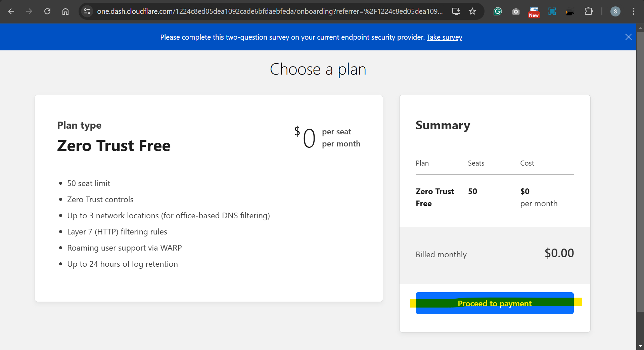Image resolution: width=644 pixels, height=350 pixels.
Task: Open the Grammarly extension
Action: pyautogui.click(x=498, y=11)
